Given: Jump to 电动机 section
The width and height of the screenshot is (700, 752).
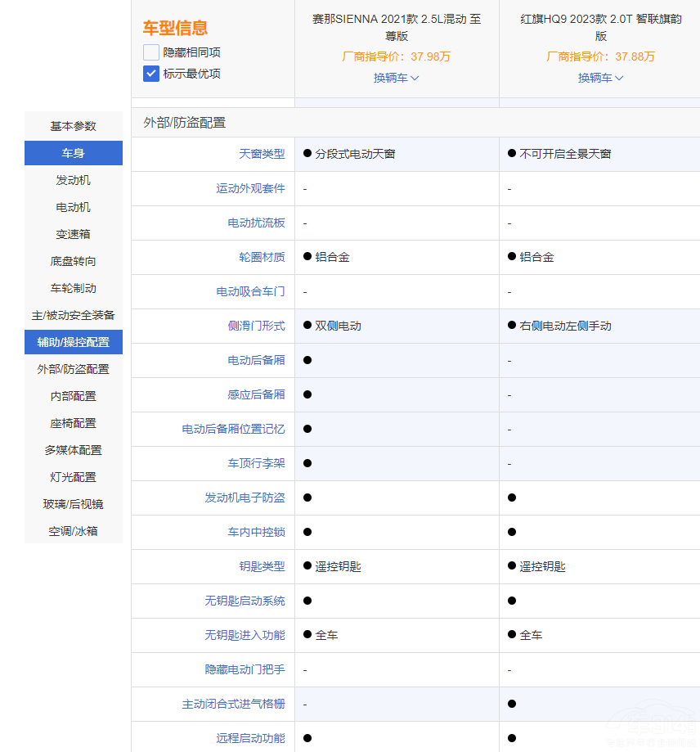Looking at the screenshot, I should [74, 207].
